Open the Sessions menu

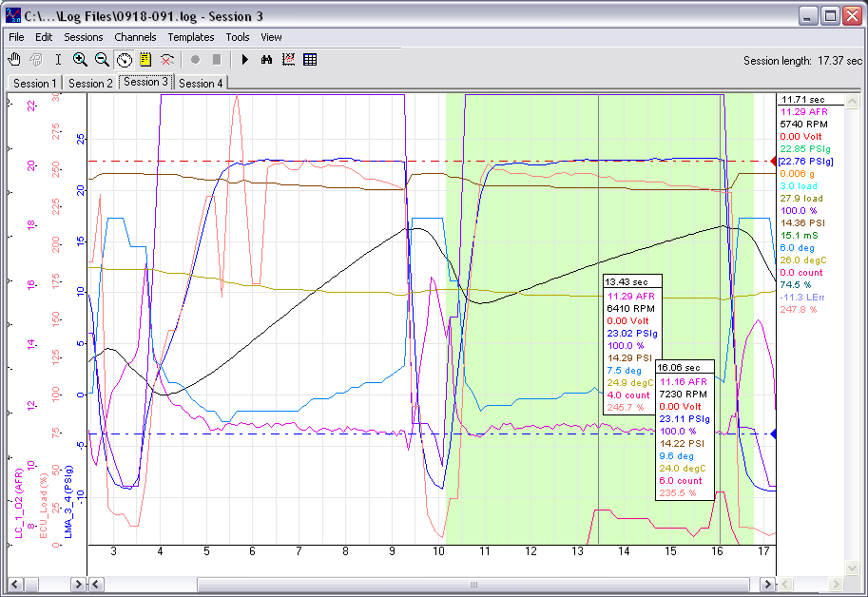84,37
